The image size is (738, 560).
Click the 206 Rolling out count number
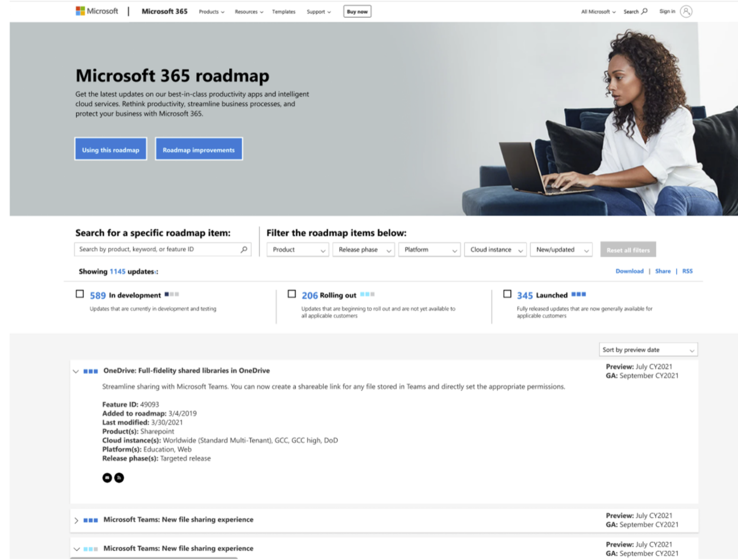pos(309,296)
